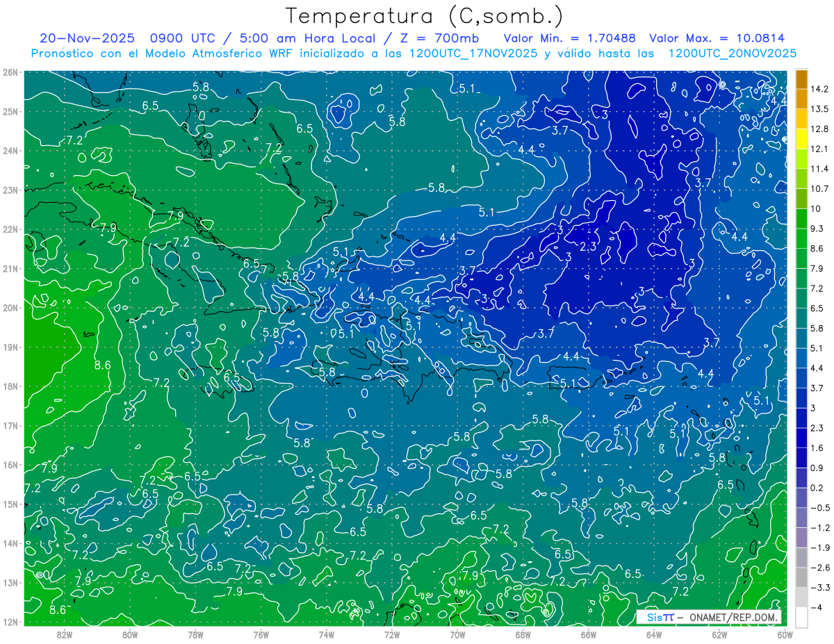Viewport: 834px width, 644px height.
Task: Click the valid-until time "1200UTC_20NOV2025"
Action: click(732, 53)
